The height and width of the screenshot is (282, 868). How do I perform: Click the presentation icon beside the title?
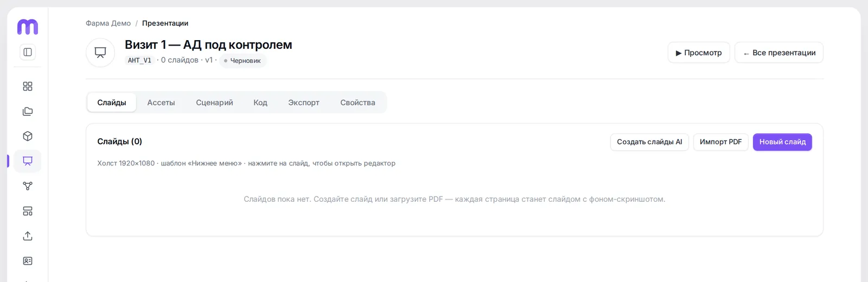click(100, 53)
